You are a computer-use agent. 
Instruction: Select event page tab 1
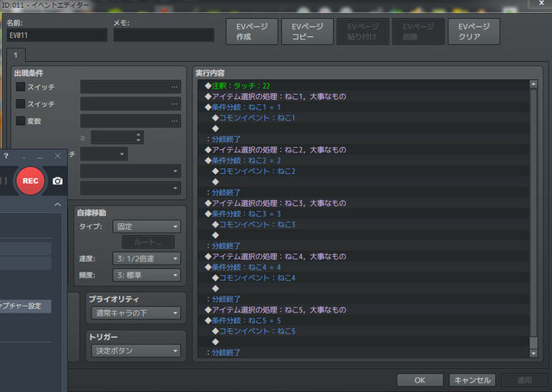pos(16,55)
